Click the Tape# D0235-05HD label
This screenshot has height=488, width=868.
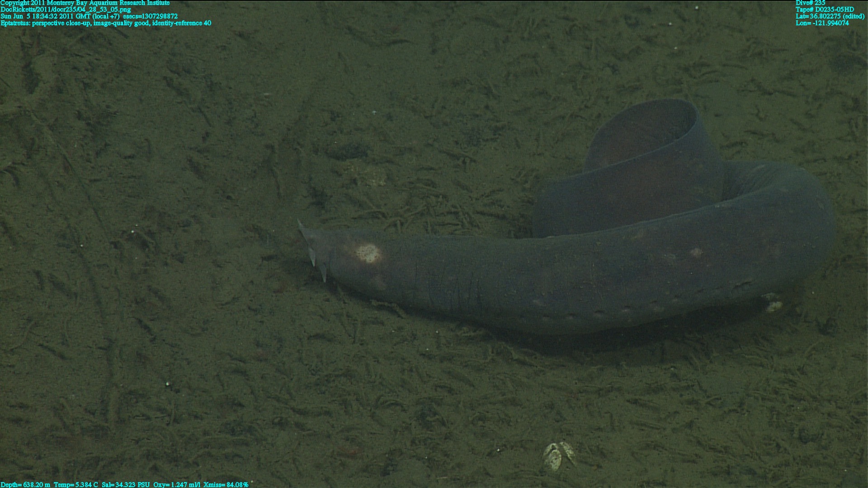825,9
